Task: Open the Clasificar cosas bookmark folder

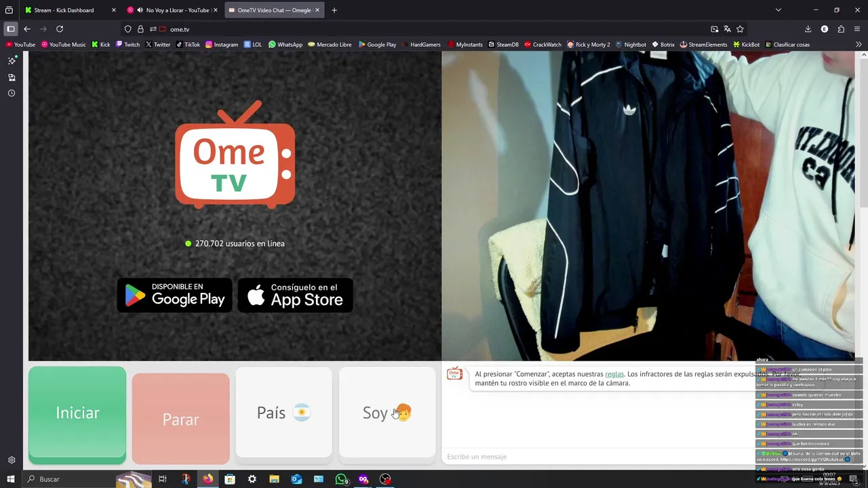Action: pyautogui.click(x=787, y=45)
